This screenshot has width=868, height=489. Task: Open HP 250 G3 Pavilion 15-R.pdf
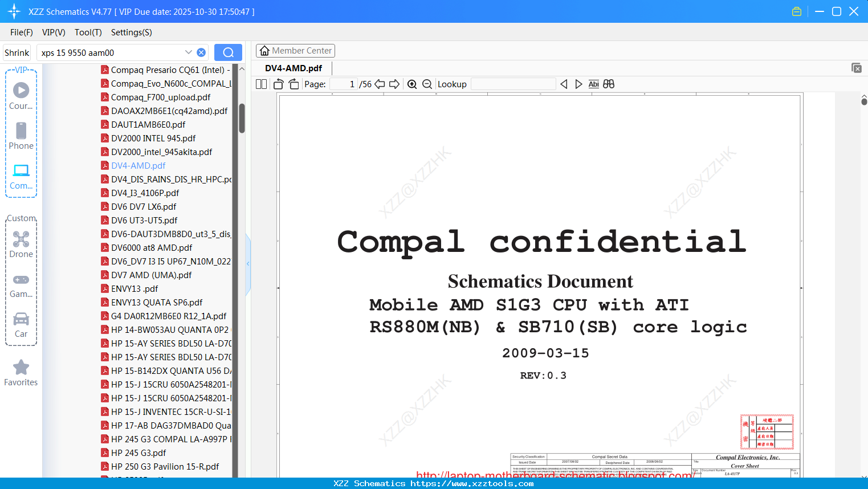160,467
